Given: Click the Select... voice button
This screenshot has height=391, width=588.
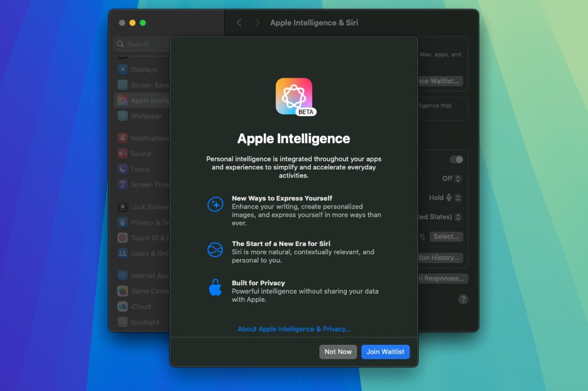Looking at the screenshot, I should click(446, 237).
